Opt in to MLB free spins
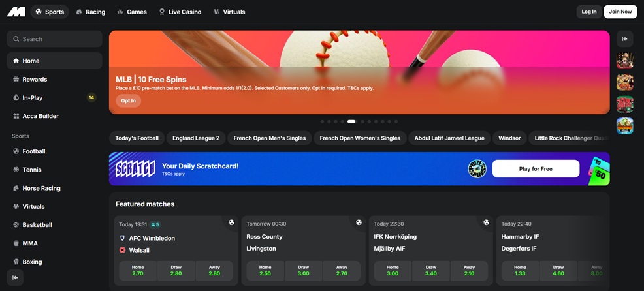 [129, 100]
